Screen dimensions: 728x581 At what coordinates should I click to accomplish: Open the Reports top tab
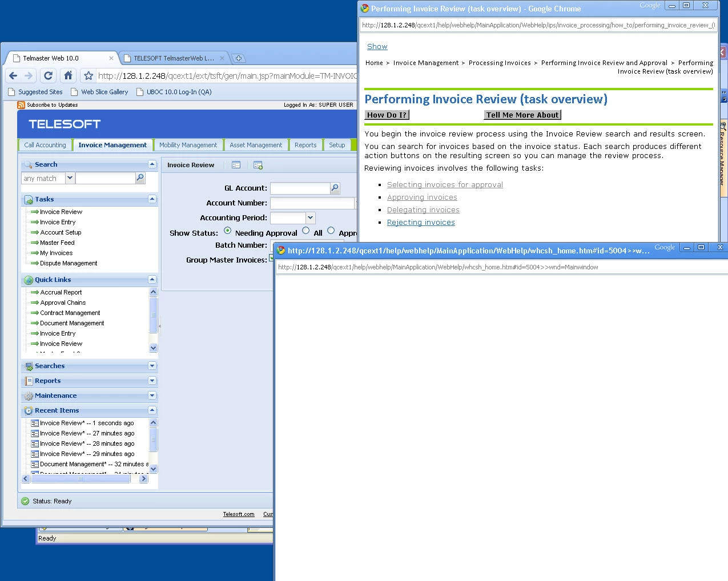click(305, 145)
